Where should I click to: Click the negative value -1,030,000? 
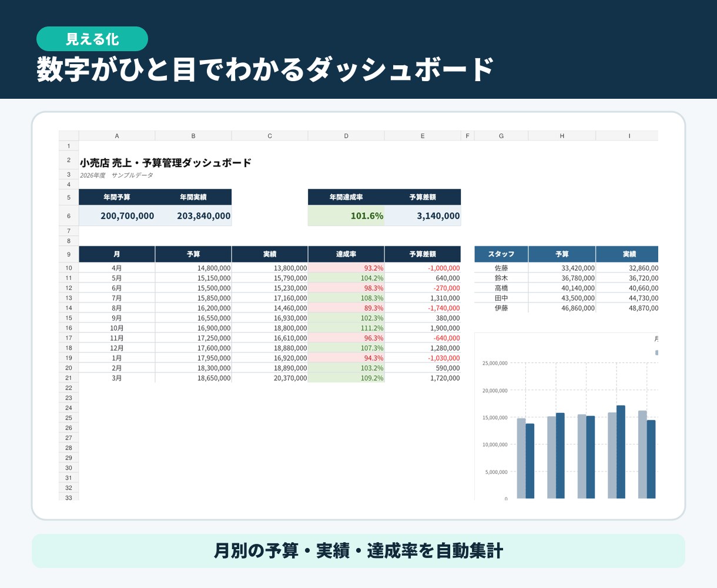423,358
